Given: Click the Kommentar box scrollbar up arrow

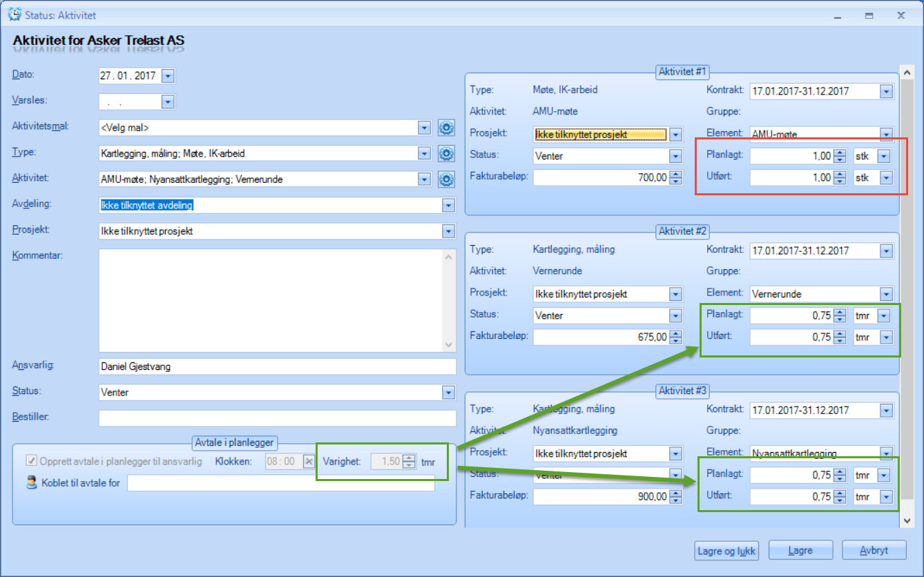Looking at the screenshot, I should (449, 257).
